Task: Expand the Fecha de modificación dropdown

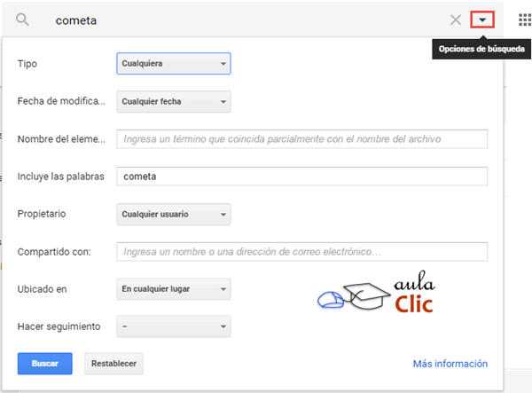Action: [x=174, y=101]
